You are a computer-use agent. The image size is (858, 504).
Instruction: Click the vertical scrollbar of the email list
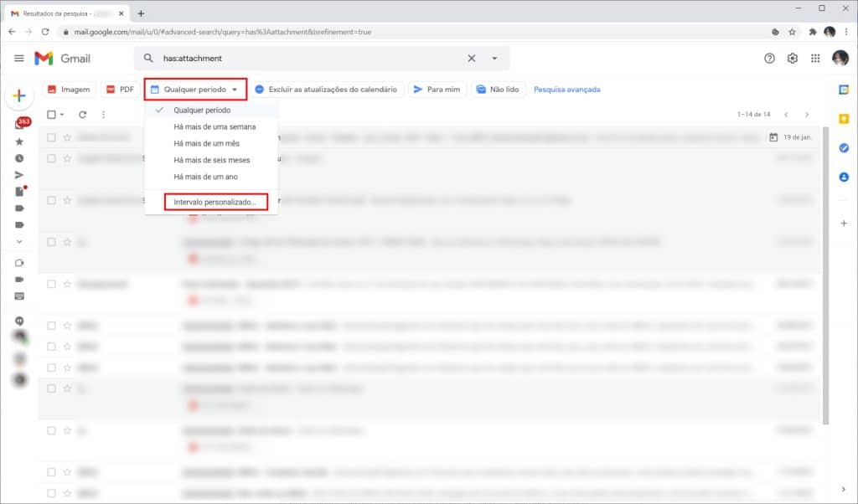pos(825,275)
